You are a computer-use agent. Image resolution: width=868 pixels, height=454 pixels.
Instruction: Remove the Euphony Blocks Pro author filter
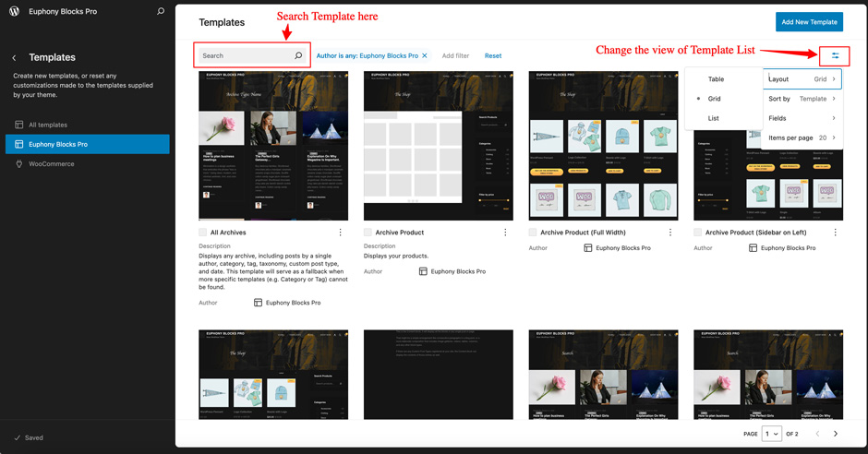[425, 56]
